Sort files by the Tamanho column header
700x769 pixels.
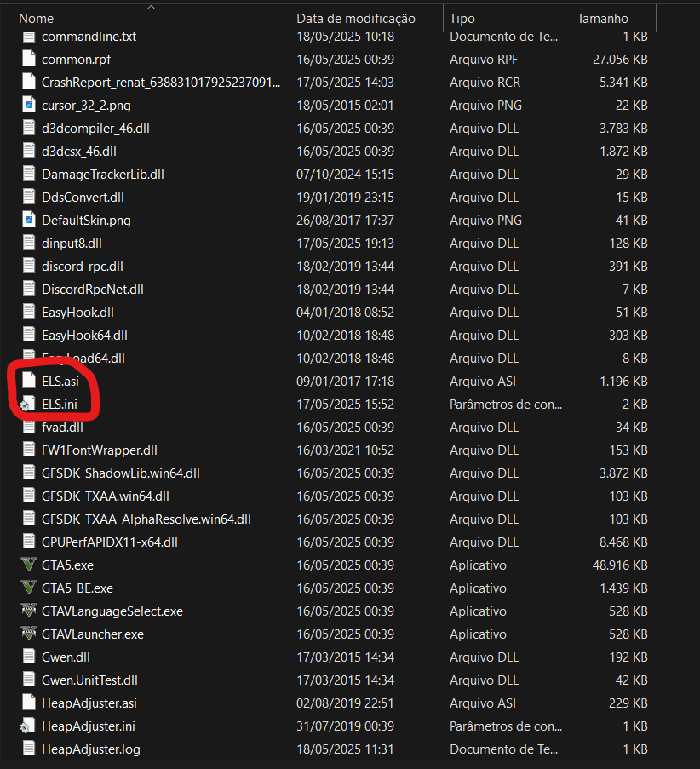coord(602,19)
